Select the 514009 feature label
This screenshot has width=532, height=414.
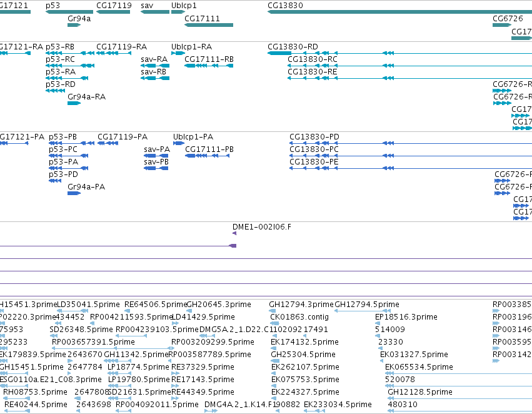pyautogui.click(x=390, y=330)
